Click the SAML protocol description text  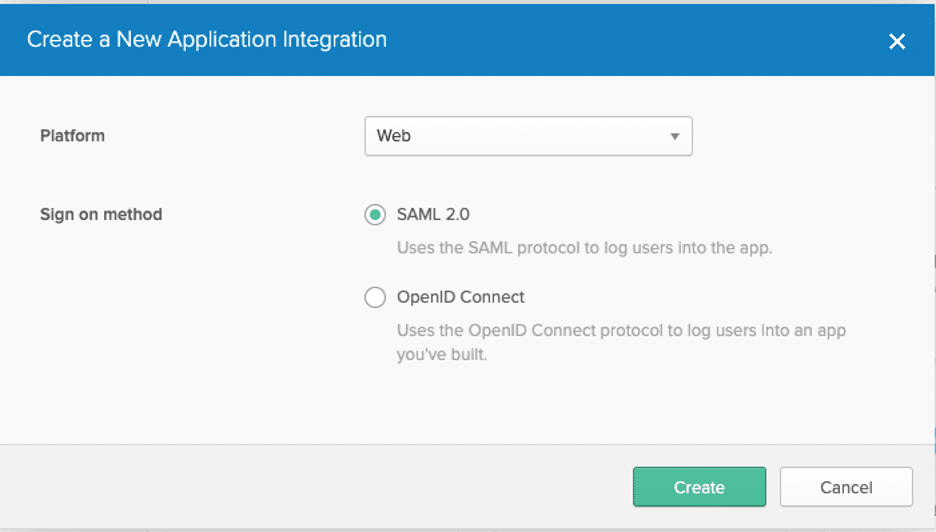coord(584,248)
